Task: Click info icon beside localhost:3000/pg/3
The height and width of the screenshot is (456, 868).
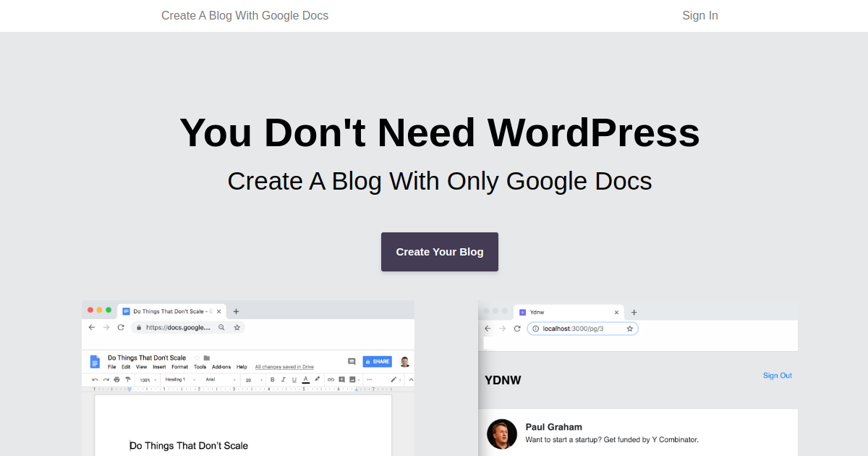Action: point(535,329)
